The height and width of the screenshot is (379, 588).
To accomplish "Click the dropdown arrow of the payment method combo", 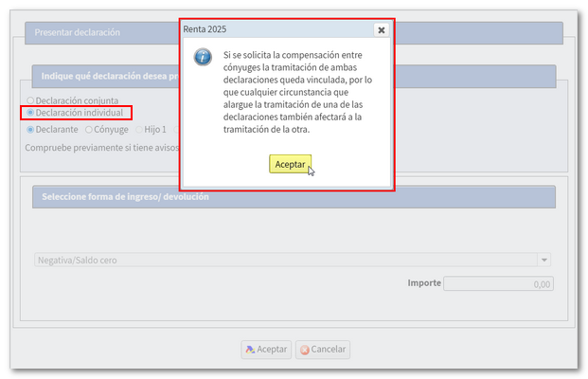I will click(x=543, y=260).
